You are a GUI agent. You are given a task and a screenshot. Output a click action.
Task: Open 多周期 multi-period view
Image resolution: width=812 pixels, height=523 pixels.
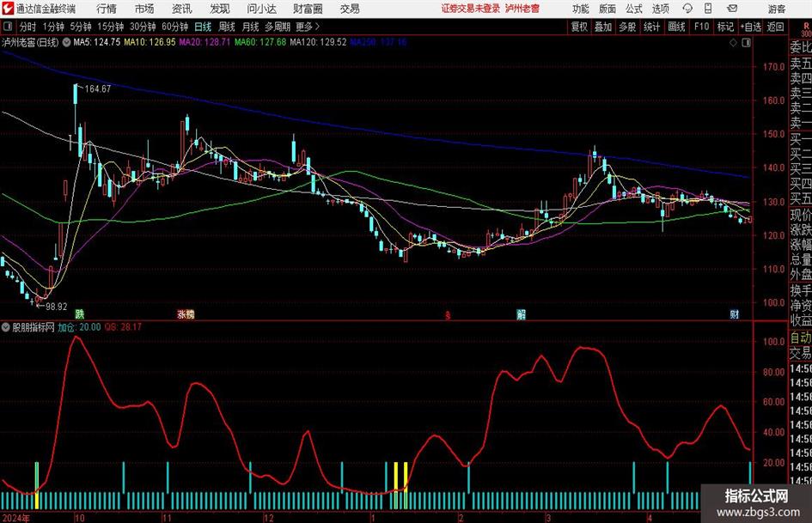tap(278, 27)
